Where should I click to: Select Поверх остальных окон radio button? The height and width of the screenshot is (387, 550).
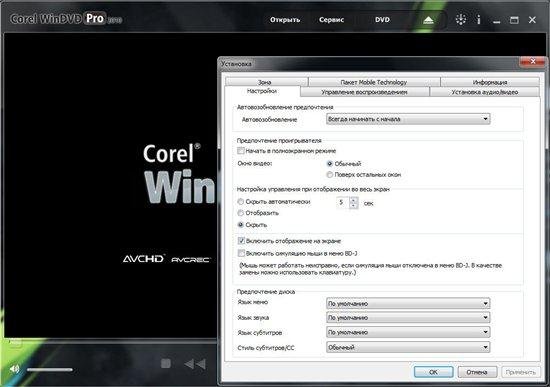329,174
